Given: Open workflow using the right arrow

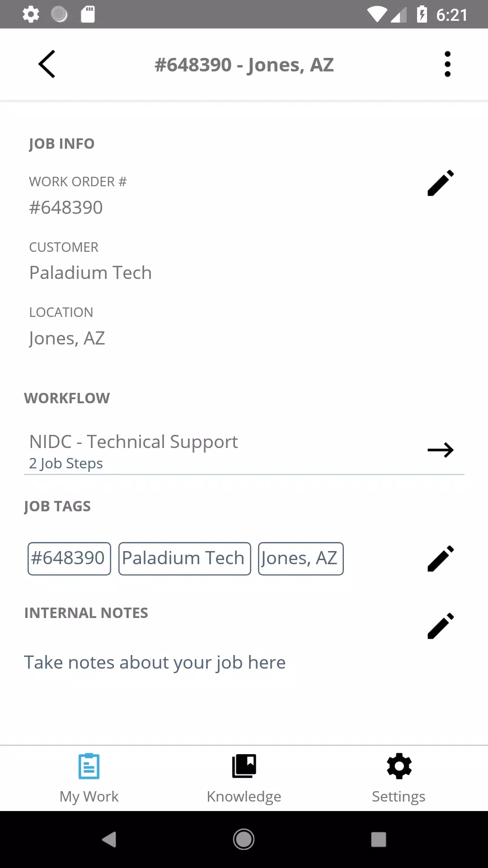Looking at the screenshot, I should [441, 450].
